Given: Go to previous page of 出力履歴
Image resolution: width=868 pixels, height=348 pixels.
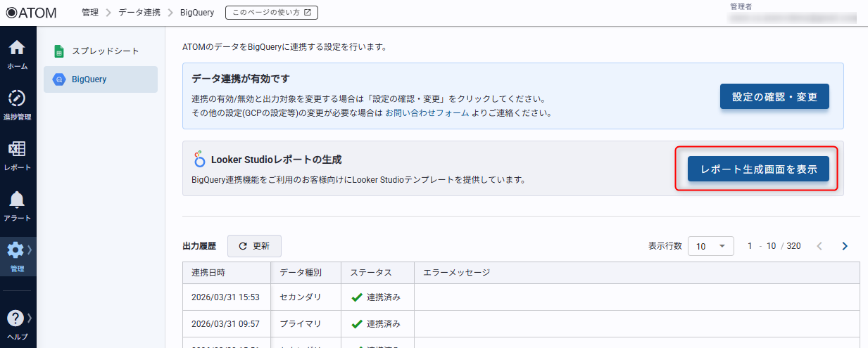Looking at the screenshot, I should point(819,246).
